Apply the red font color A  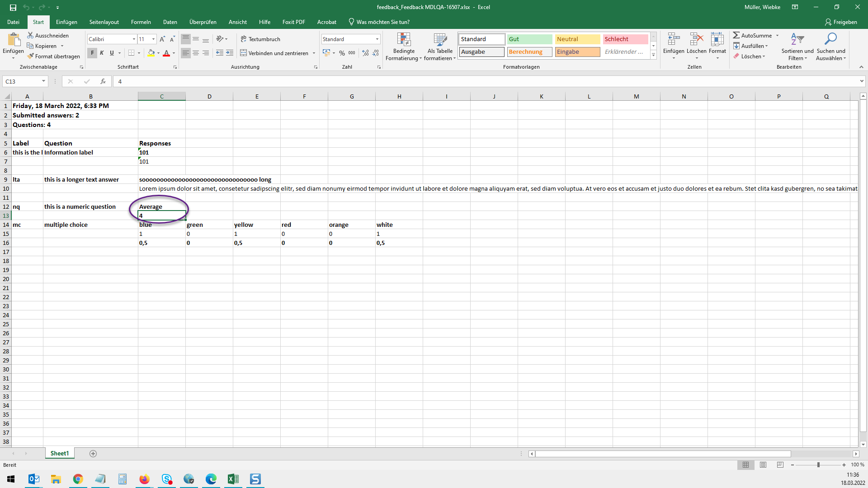[x=166, y=53]
